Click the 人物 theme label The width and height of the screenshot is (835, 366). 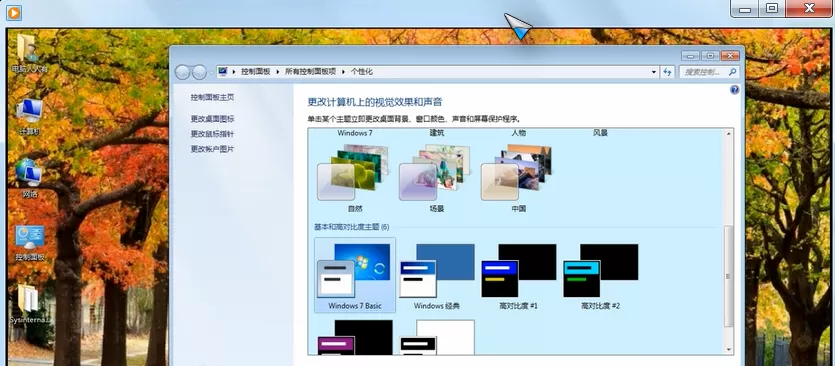coord(519,133)
